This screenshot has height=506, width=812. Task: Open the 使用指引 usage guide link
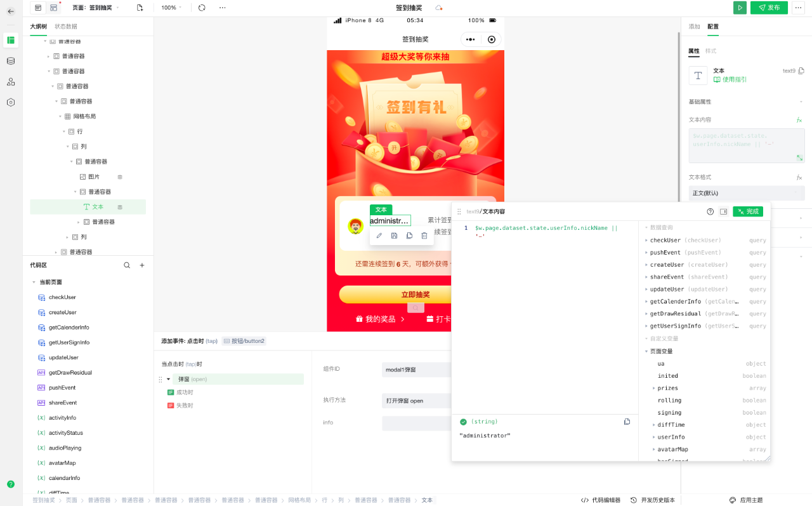coord(730,79)
